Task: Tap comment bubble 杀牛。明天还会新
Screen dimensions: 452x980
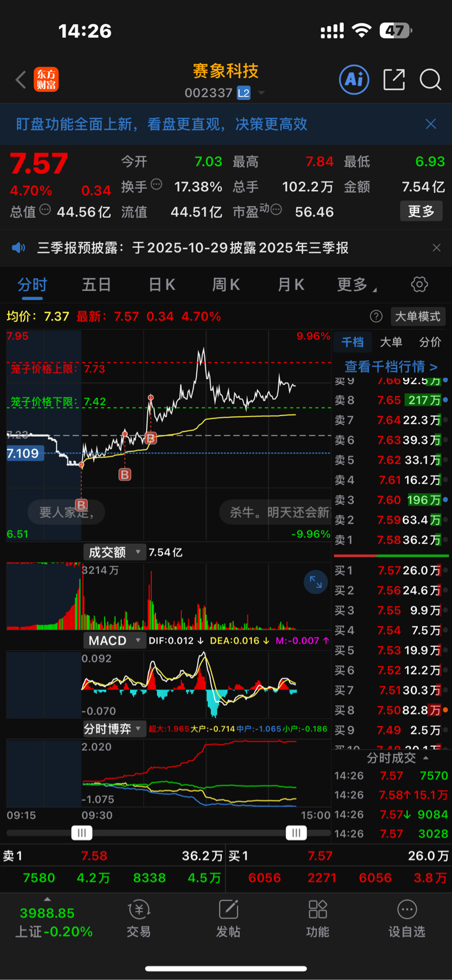Action: [x=275, y=512]
